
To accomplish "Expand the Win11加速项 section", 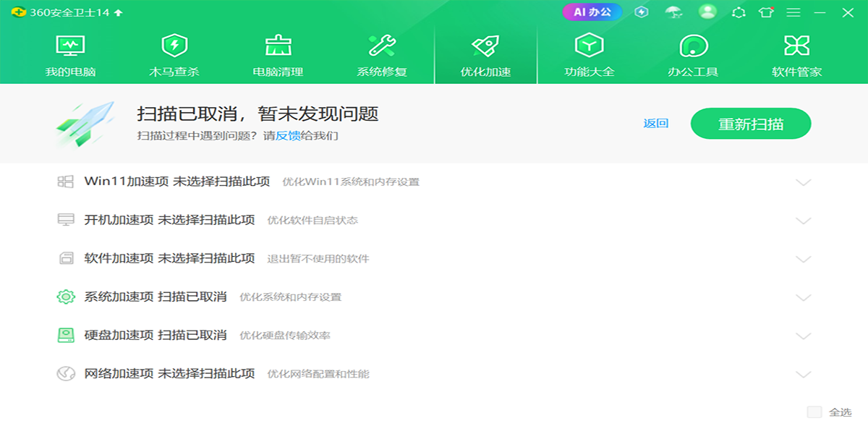I will (804, 183).
